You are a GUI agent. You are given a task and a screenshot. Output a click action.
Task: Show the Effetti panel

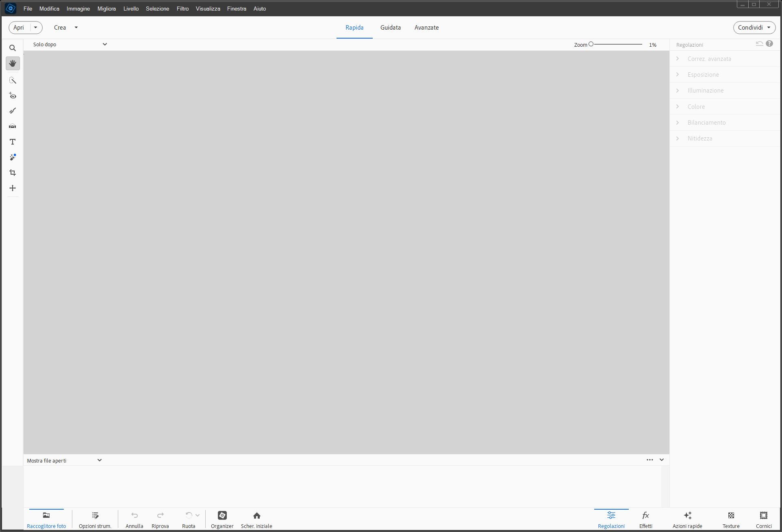(646, 520)
